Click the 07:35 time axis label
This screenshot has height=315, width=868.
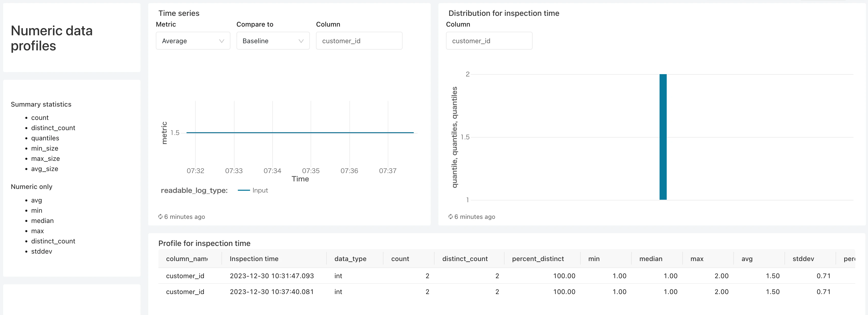311,171
